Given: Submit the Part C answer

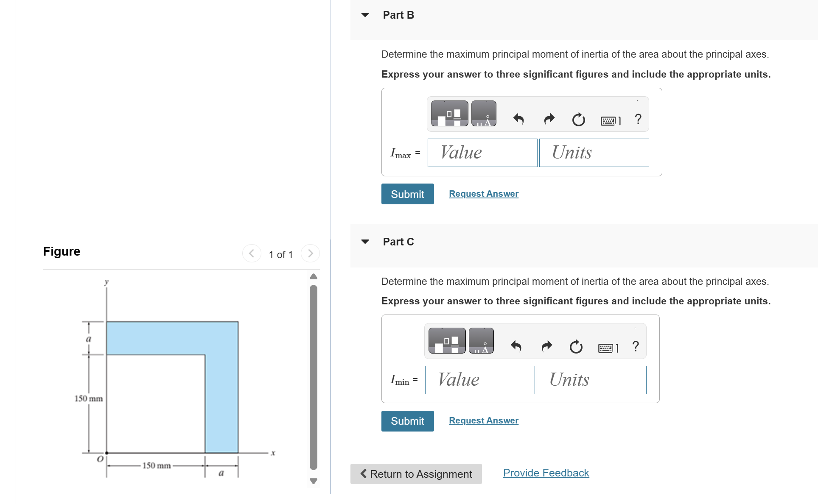Looking at the screenshot, I should coord(407,421).
